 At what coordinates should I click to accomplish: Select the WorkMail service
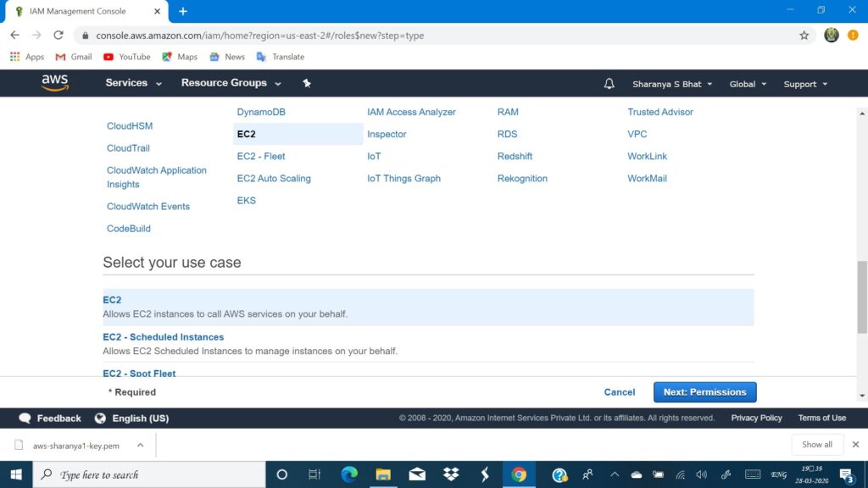click(647, 178)
